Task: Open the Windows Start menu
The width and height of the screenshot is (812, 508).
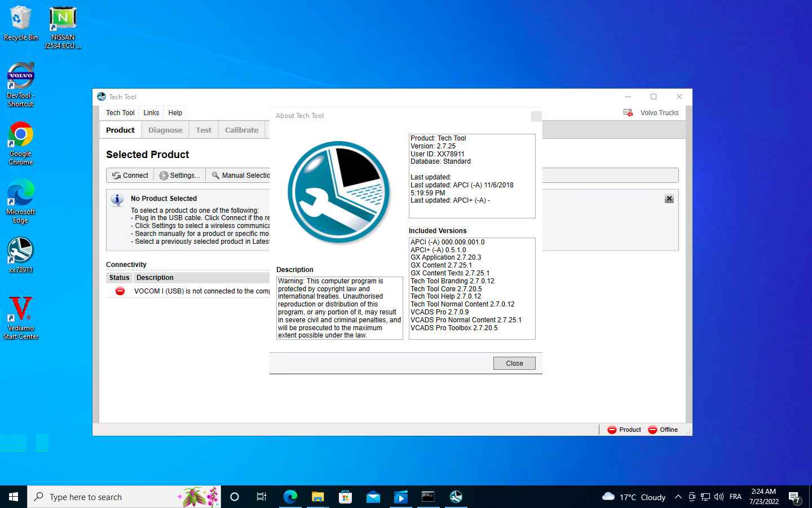Action: click(14, 497)
